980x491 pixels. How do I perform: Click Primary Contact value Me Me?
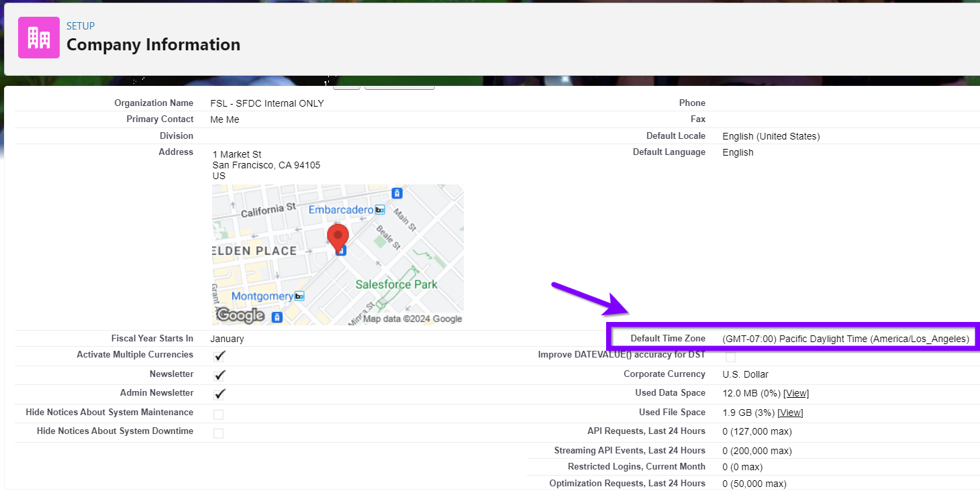coord(225,119)
